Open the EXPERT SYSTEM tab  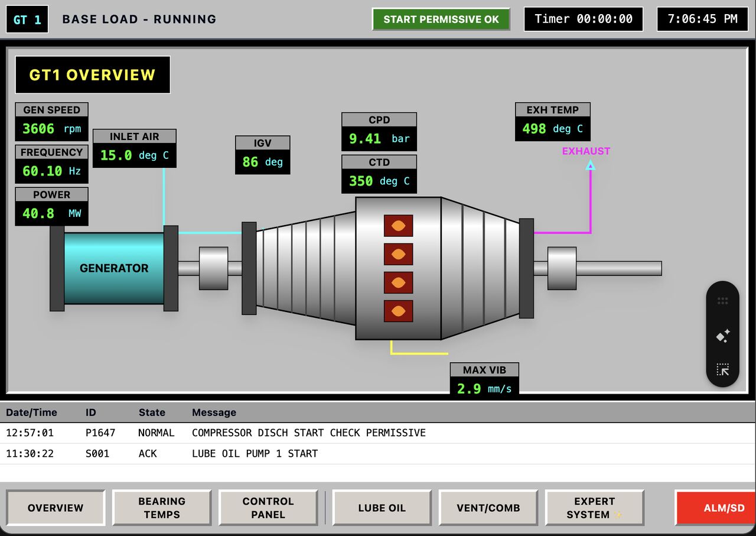pos(595,508)
